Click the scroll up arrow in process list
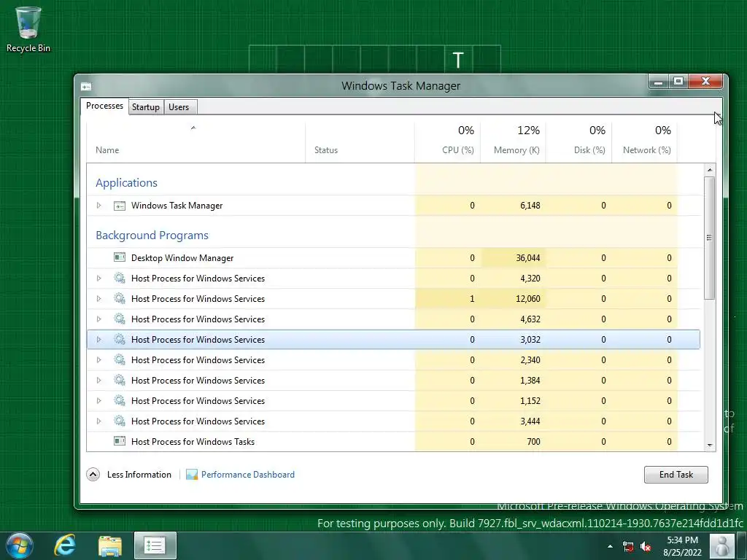This screenshot has height=560, width=747. click(x=710, y=170)
